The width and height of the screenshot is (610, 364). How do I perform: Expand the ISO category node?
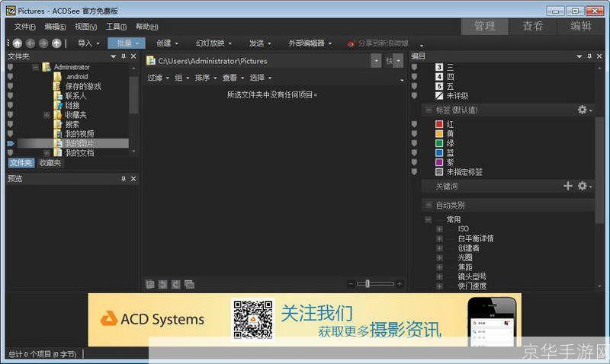tap(440, 228)
